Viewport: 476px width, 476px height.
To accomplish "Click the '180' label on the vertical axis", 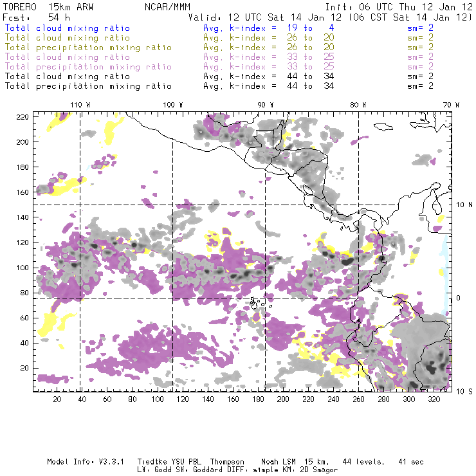I will [23, 167].
